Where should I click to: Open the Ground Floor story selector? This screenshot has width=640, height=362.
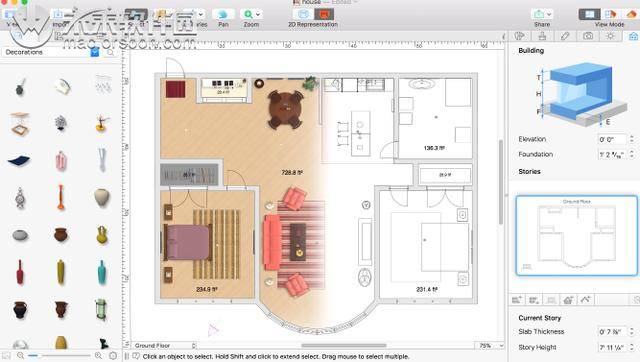164,346
